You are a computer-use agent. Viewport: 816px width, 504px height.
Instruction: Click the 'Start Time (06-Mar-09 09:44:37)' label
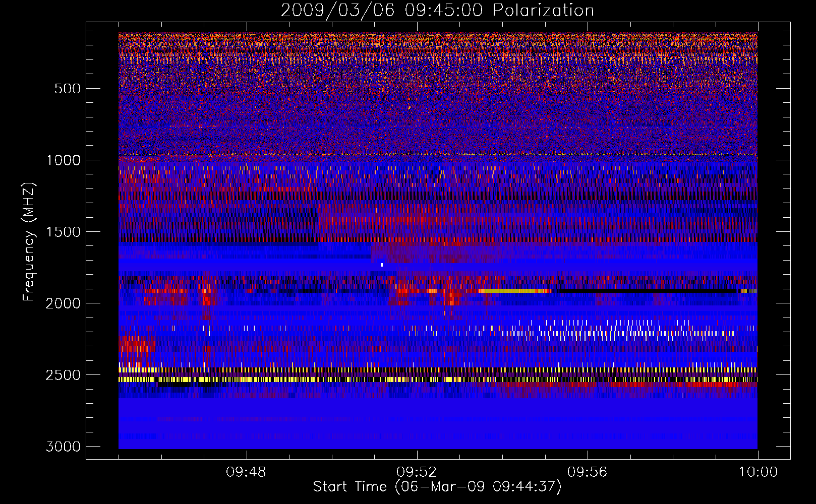[437, 487]
